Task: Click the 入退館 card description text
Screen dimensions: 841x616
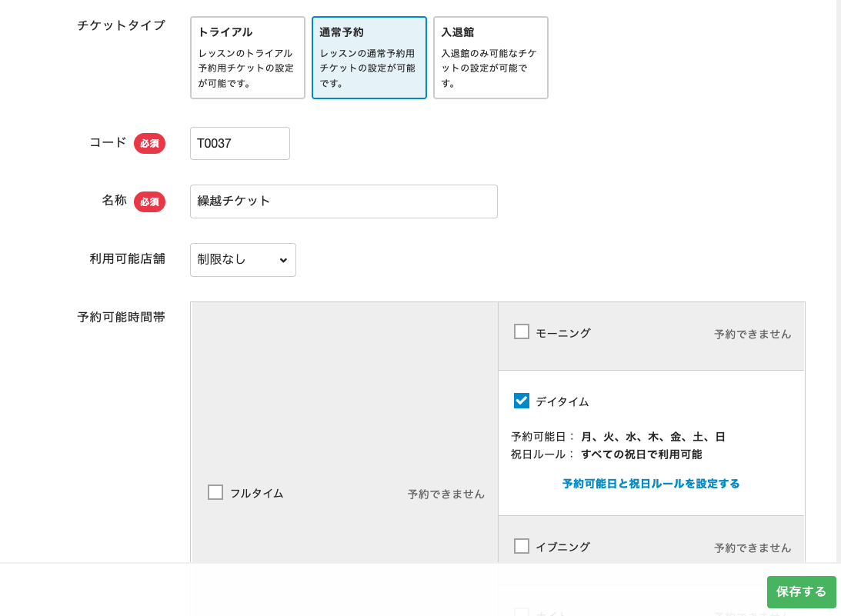Action: point(489,68)
